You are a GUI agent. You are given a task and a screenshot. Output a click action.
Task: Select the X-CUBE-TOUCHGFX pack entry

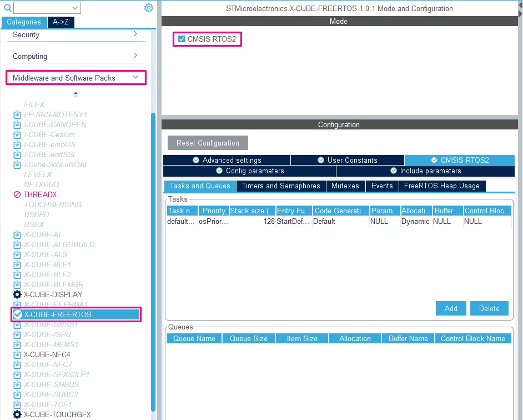[57, 414]
